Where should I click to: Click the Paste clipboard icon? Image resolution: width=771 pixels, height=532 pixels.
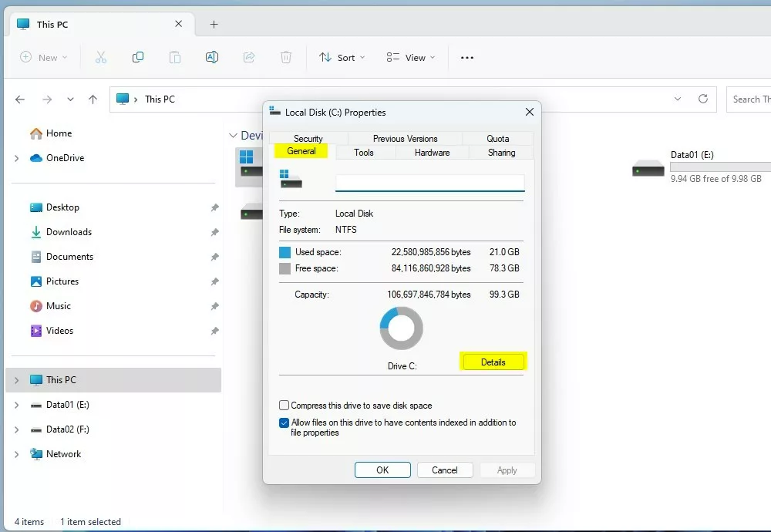point(175,58)
